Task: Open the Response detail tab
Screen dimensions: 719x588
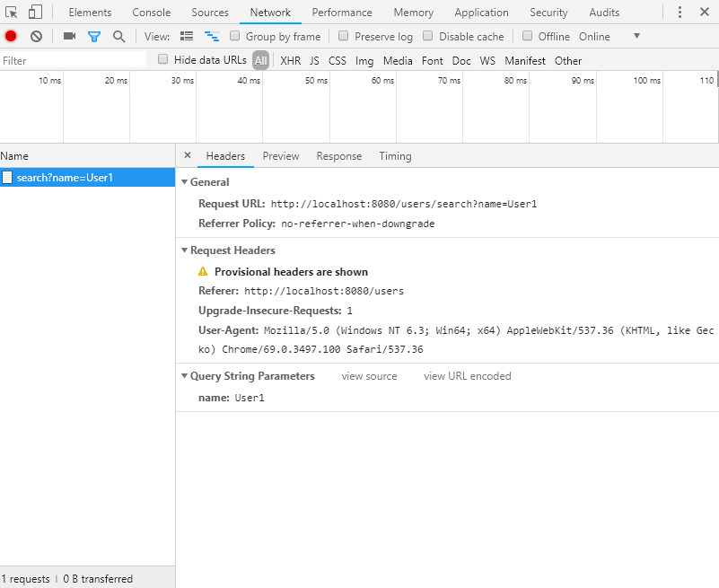Action: tap(339, 156)
